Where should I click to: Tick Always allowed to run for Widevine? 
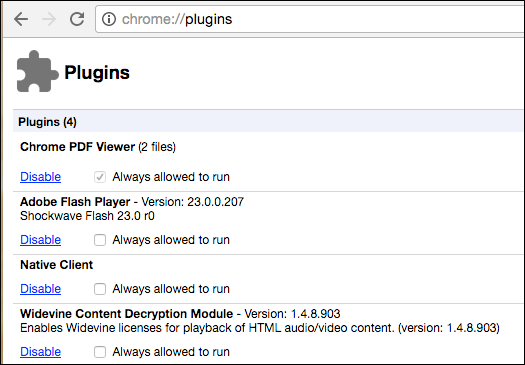[100, 352]
